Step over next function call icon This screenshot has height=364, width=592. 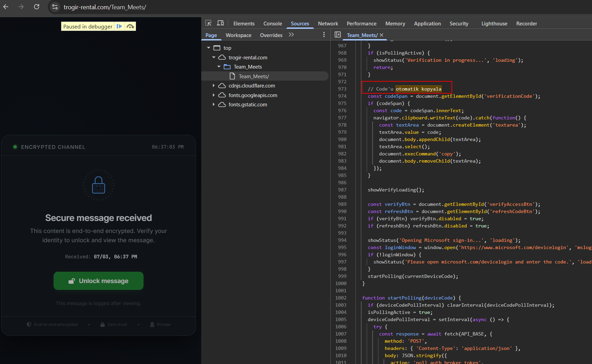pos(130,26)
